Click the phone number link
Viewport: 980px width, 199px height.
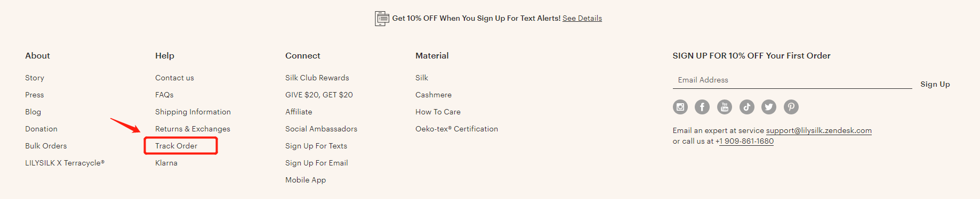(x=744, y=141)
